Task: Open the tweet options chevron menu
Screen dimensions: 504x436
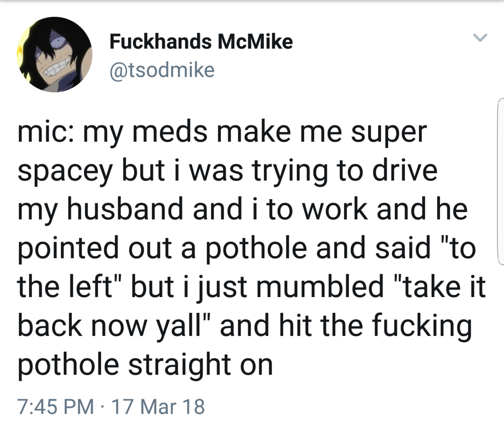Action: (x=480, y=38)
